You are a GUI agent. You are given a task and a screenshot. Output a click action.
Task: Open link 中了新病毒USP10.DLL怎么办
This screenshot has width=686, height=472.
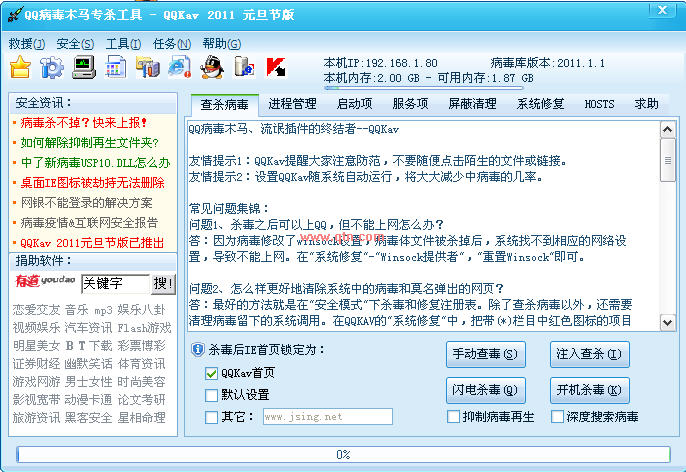pos(95,163)
